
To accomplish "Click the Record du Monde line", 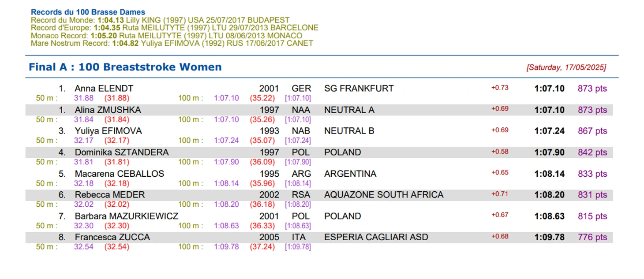I will pyautogui.click(x=160, y=20).
